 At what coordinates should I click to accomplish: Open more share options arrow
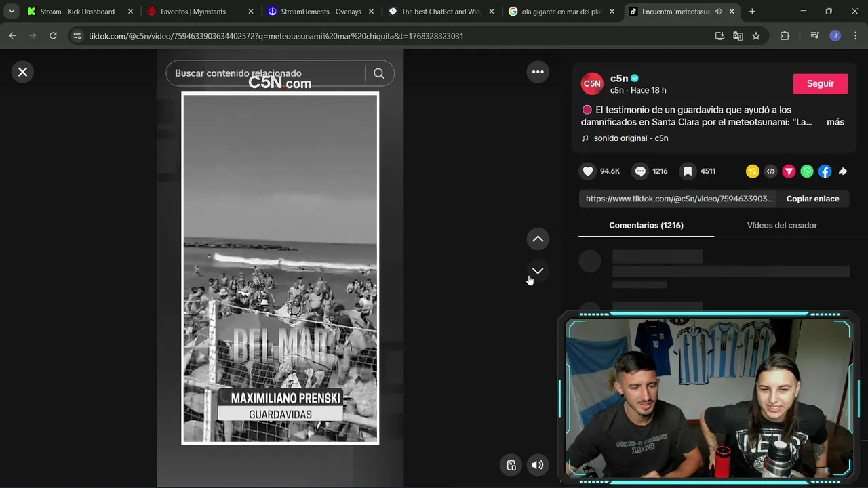tap(843, 171)
